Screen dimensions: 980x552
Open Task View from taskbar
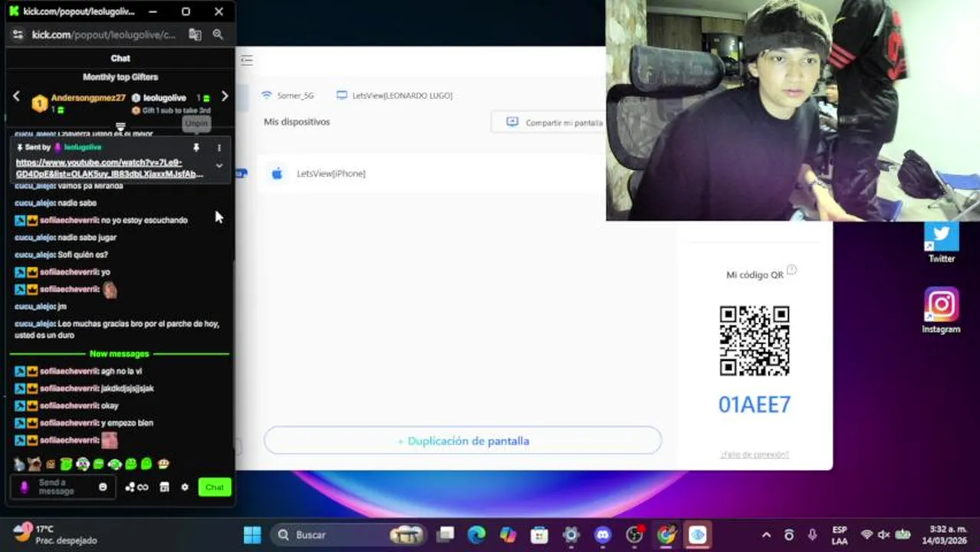click(x=446, y=534)
